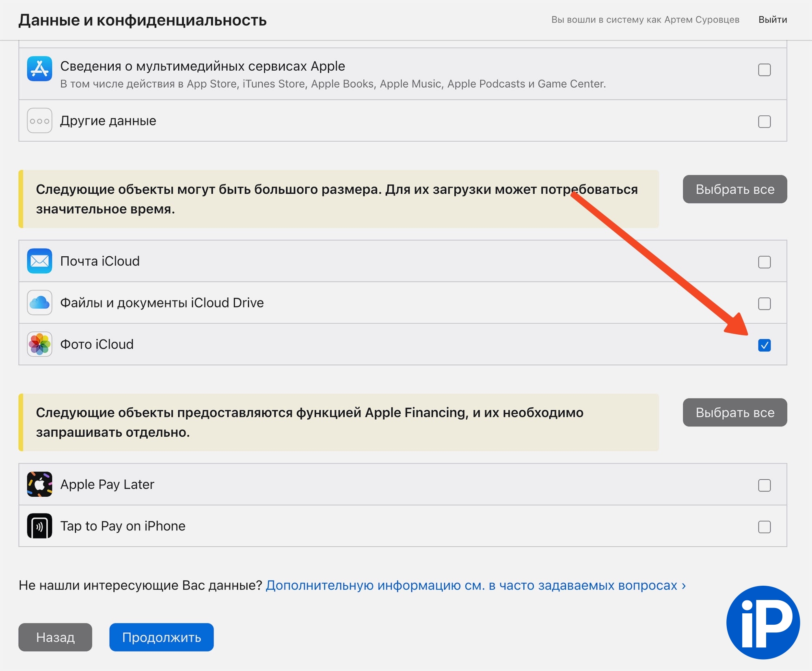Open the frequently asked questions link
This screenshot has height=671, width=812.
click(475, 585)
